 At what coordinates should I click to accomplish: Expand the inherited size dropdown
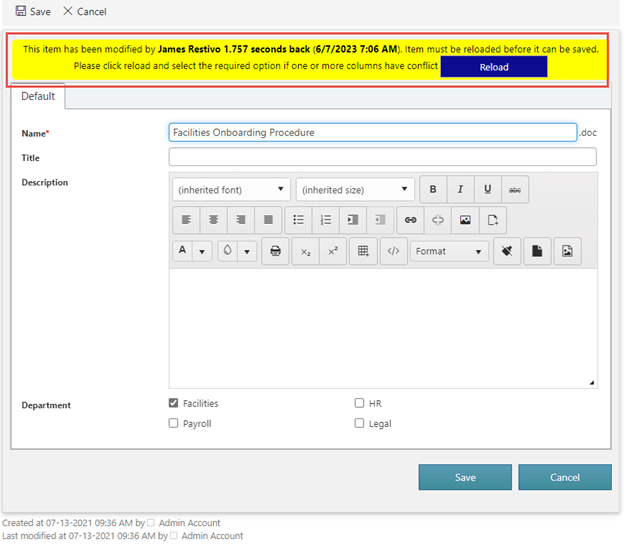tap(355, 190)
